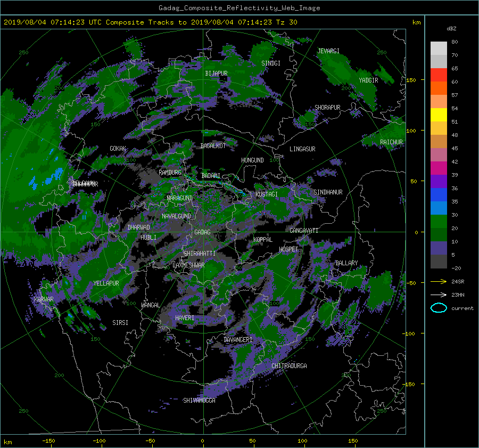Screen dimensions: 479x448
Task: Click the KUSTAGI city label
Action: [267, 194]
